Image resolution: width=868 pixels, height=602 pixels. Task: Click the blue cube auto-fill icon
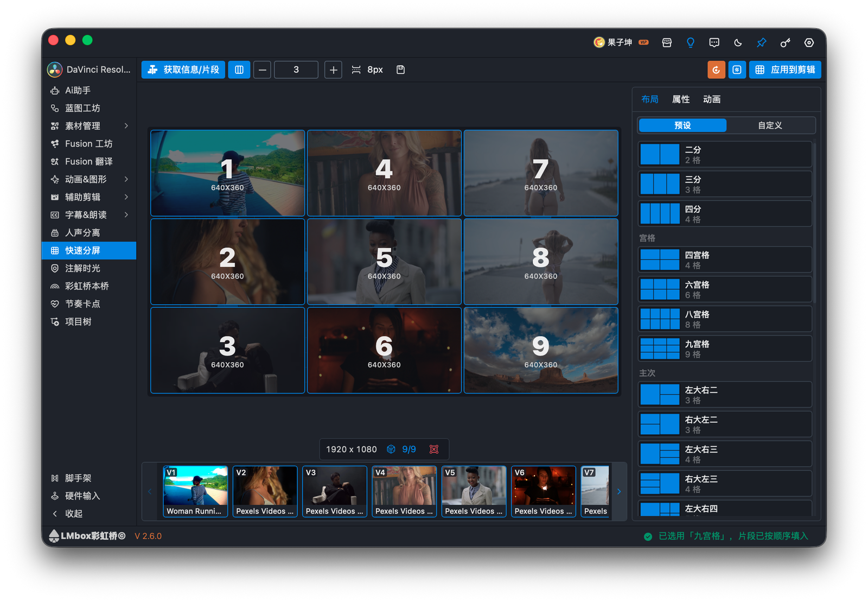point(391,449)
